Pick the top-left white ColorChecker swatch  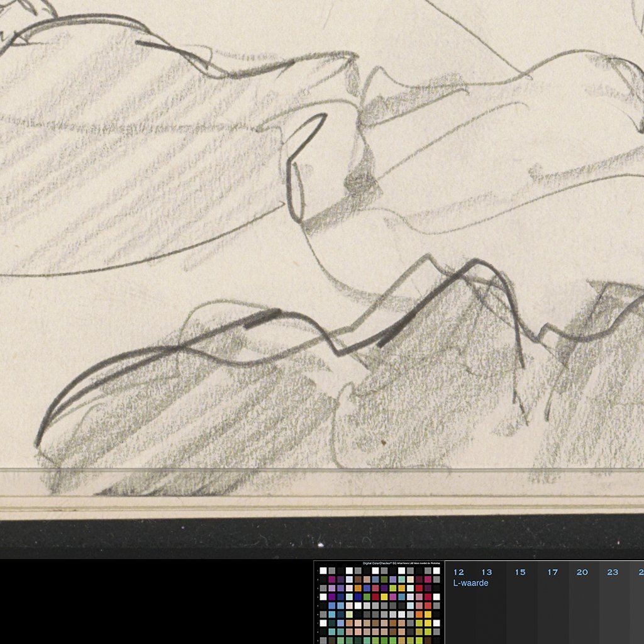click(x=323, y=570)
